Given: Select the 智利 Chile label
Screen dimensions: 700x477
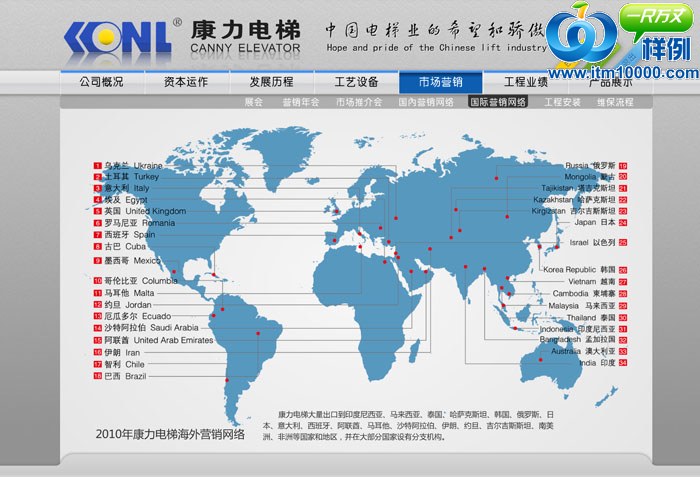Looking at the screenshot, I should click(x=124, y=364).
